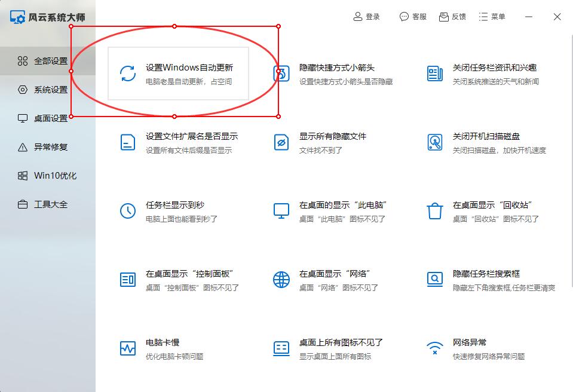This screenshot has width=573, height=392.
Task: Close the 风云系统大师 window
Action: click(x=557, y=17)
